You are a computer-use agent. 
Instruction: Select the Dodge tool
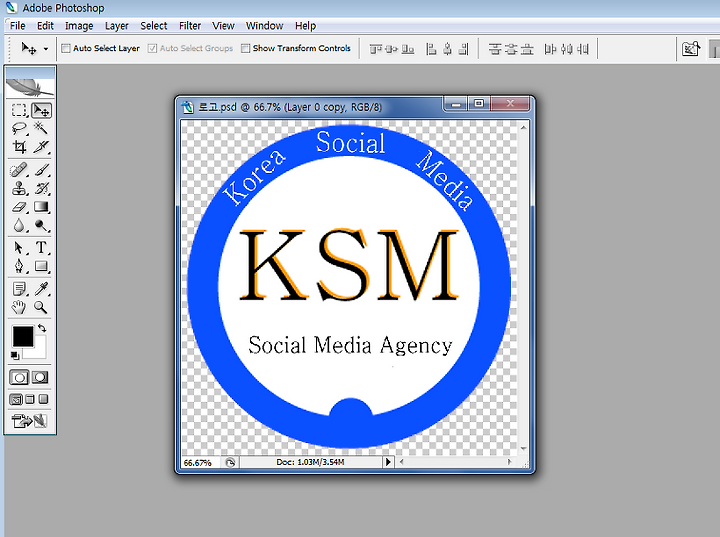(x=41, y=225)
